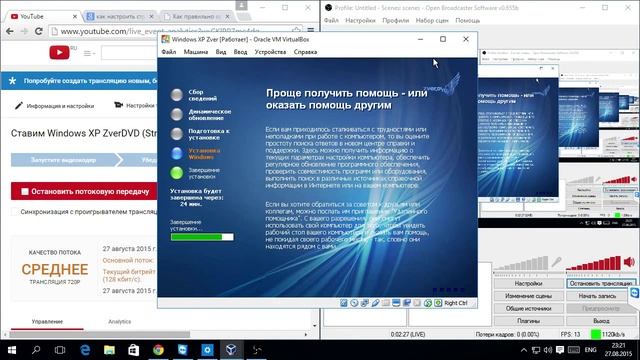The image size is (640, 360).
Task: Open OBS Помощь menu
Action: (x=468, y=20)
